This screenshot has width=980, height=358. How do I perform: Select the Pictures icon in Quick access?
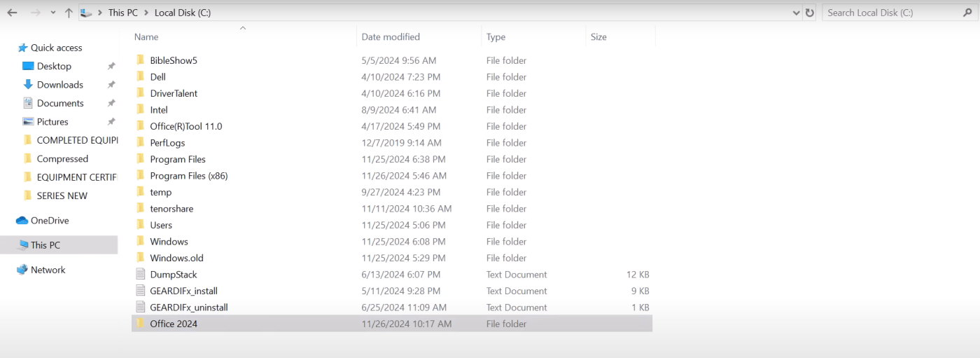(28, 121)
